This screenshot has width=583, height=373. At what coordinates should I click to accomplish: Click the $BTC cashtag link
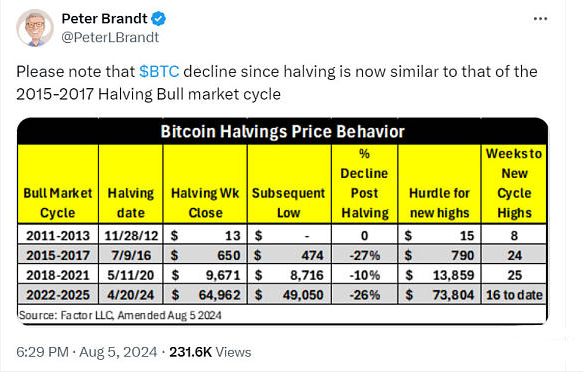click(x=159, y=71)
